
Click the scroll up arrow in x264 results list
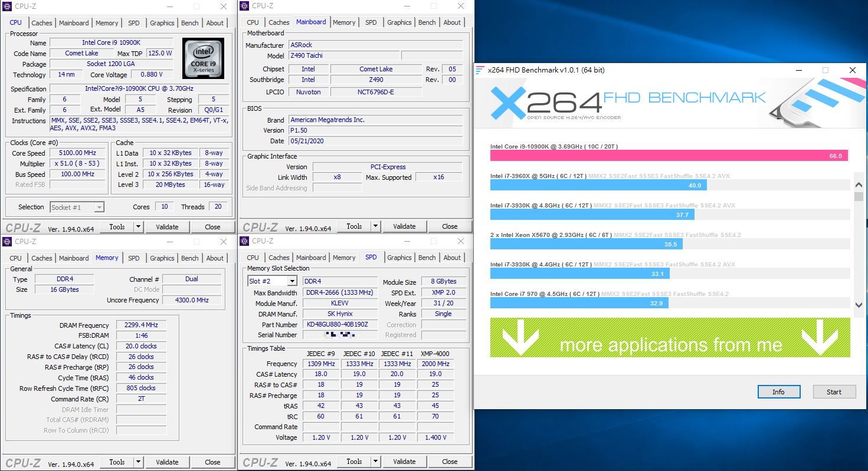coord(859,185)
